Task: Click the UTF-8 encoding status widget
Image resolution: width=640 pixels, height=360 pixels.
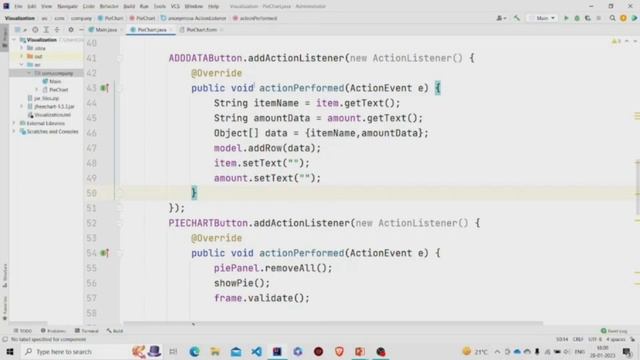Action: tap(595, 339)
